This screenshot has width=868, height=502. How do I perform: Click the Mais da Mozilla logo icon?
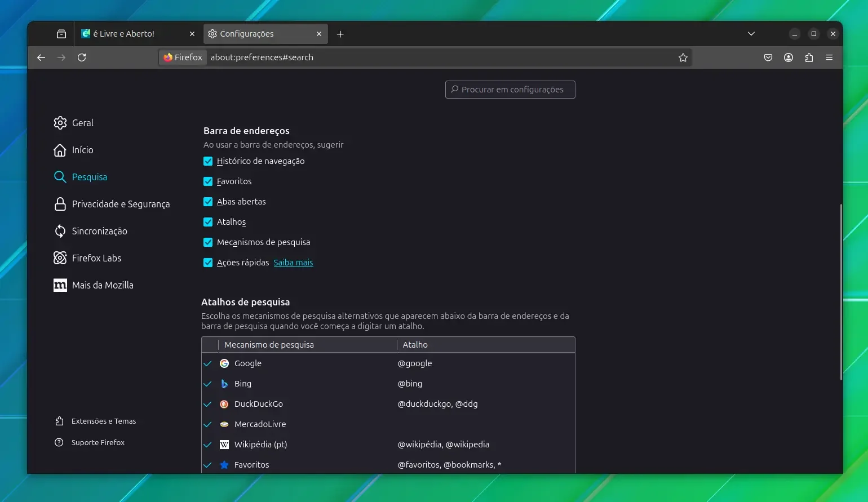point(60,285)
